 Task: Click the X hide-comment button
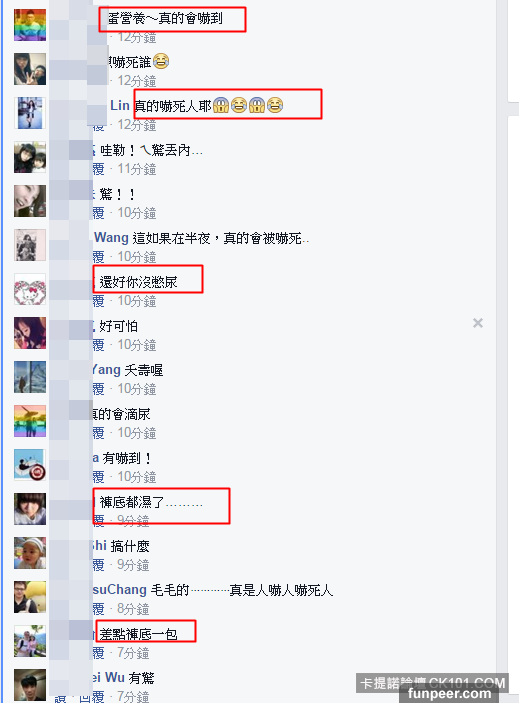coord(478,323)
